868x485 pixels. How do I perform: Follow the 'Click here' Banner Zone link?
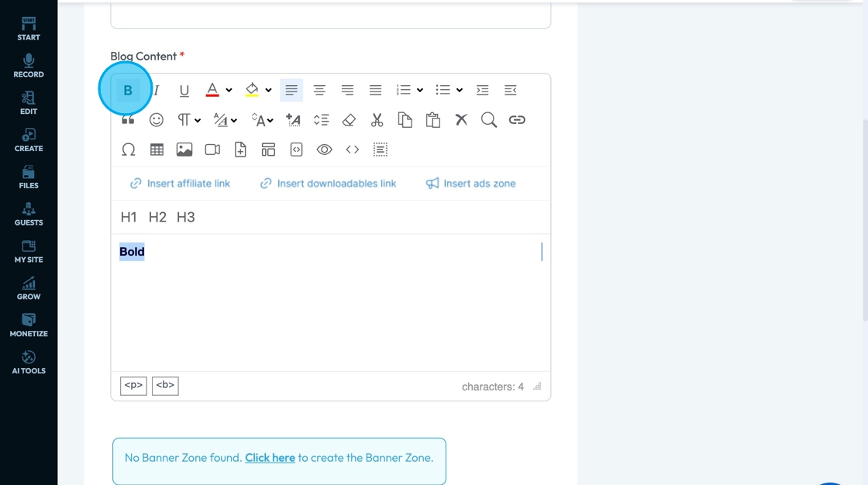click(x=270, y=458)
